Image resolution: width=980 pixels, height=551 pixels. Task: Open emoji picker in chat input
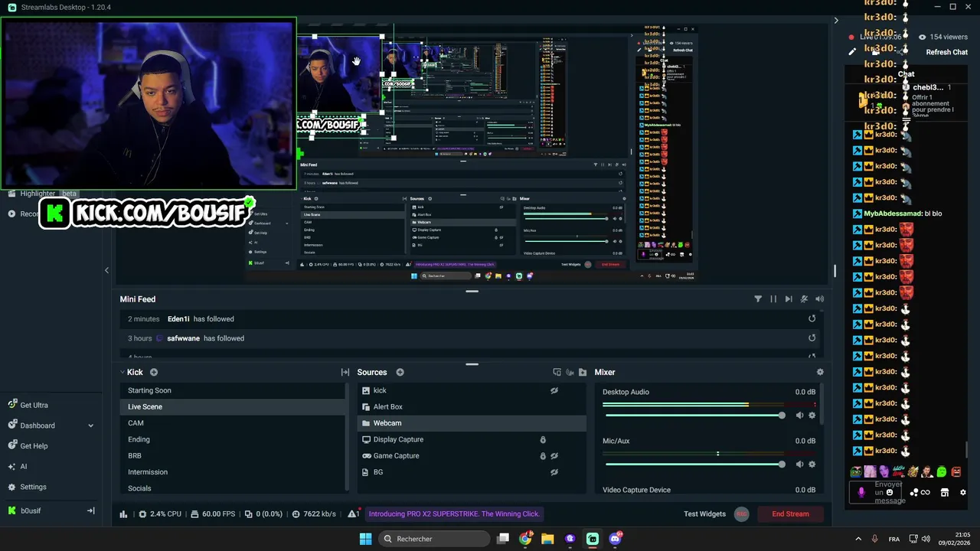tap(889, 492)
